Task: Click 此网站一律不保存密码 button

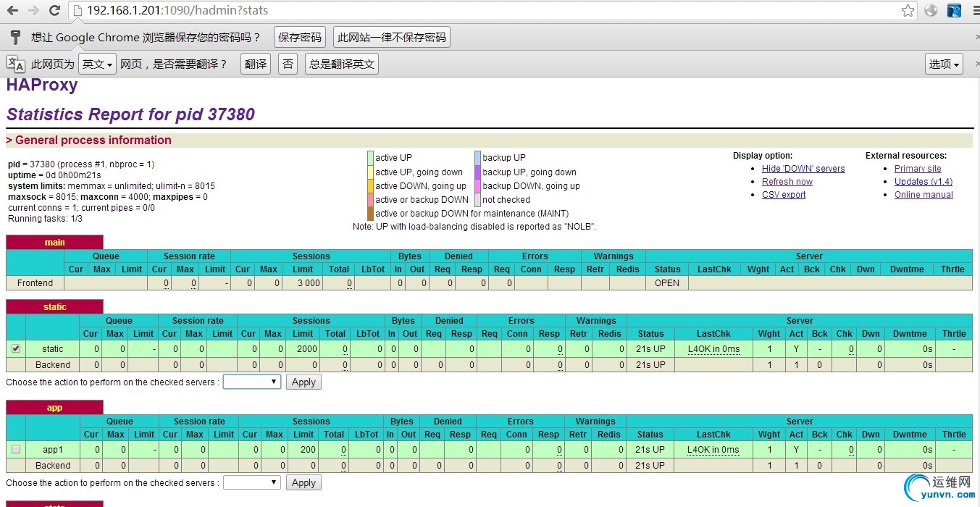Action: tap(392, 37)
